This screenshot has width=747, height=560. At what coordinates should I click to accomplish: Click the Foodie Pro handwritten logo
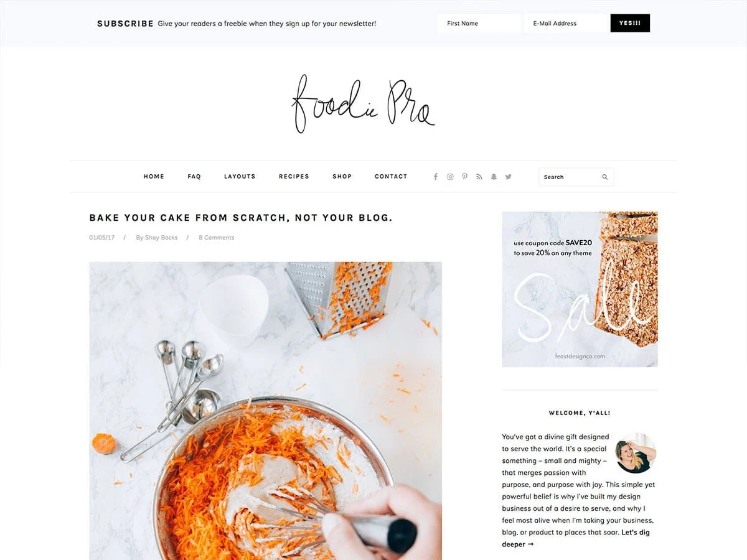363,104
